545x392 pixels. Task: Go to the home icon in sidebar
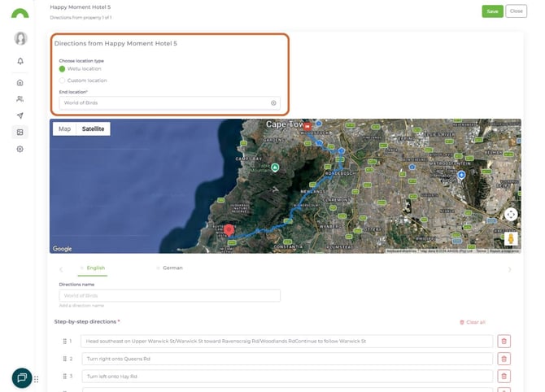20,82
